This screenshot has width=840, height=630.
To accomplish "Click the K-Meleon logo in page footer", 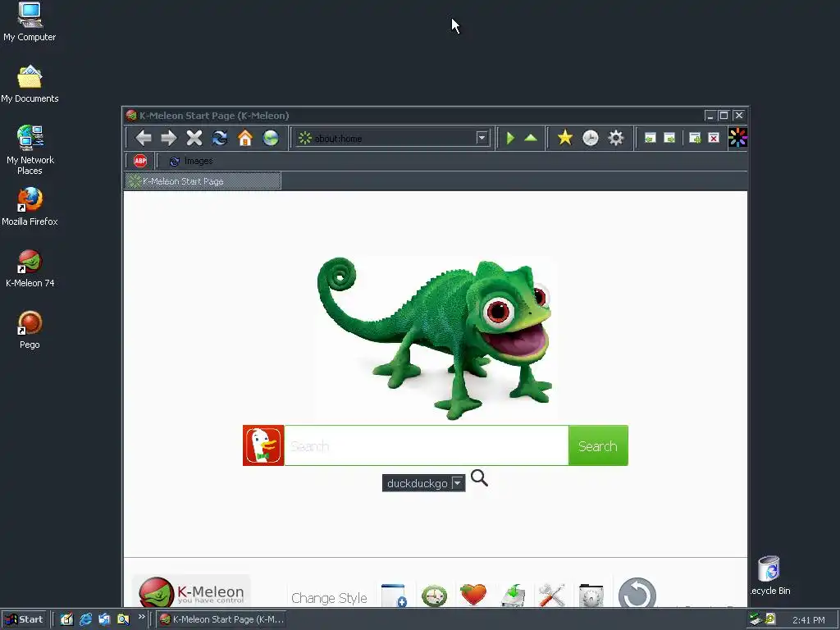I will (x=191, y=591).
